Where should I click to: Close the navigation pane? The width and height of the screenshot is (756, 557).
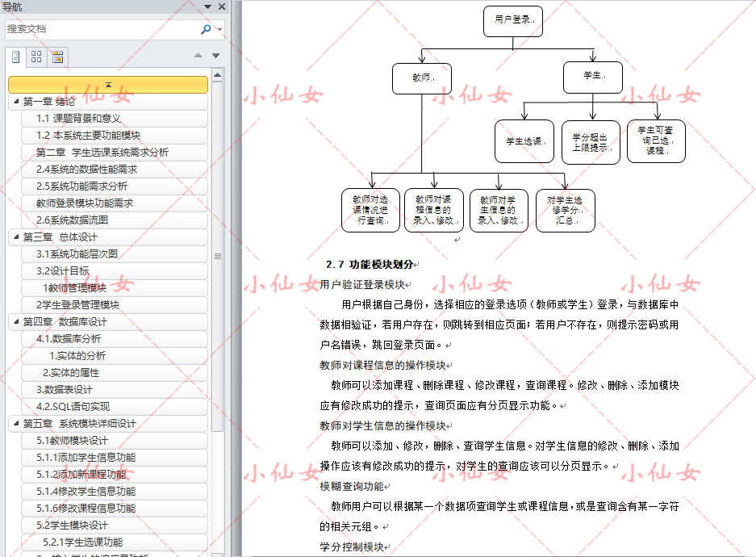tap(222, 6)
